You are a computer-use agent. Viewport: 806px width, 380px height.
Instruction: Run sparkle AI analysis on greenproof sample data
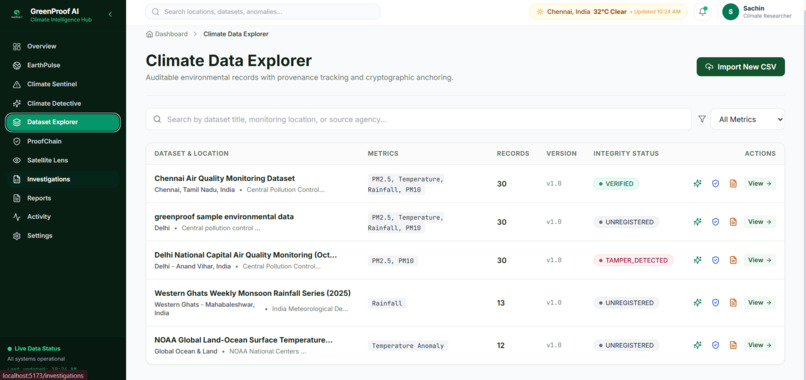coord(697,222)
